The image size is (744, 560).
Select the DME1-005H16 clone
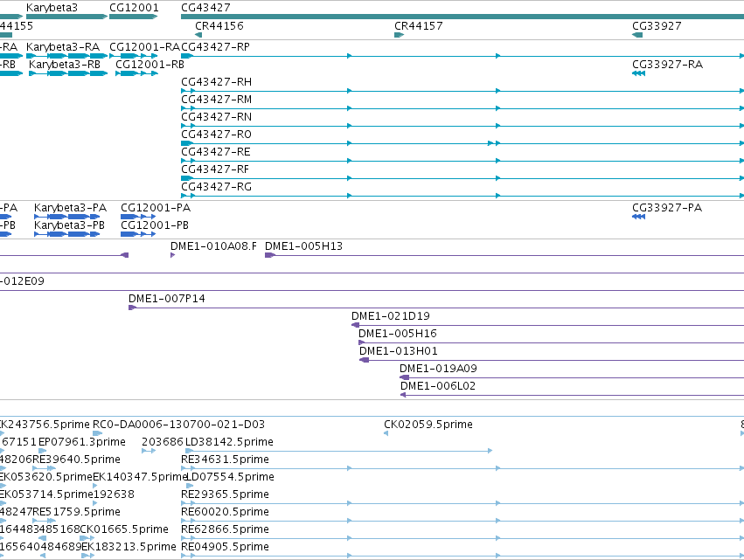pyautogui.click(x=551, y=342)
